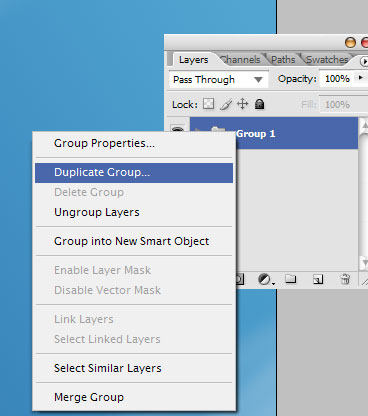The image size is (368, 416).
Task: Select the Group 1 layer row
Action: pyautogui.click(x=274, y=133)
